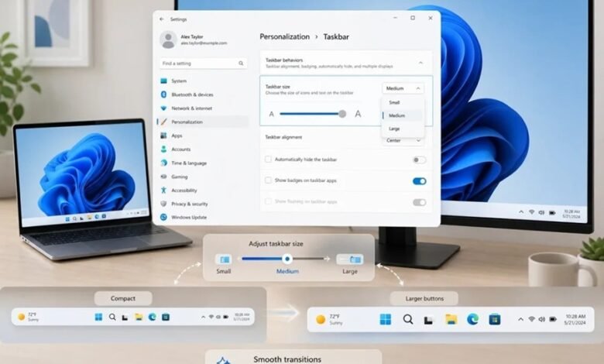604x364 pixels.
Task: Click Personalization in the breadcrumb heading
Action: 285,36
